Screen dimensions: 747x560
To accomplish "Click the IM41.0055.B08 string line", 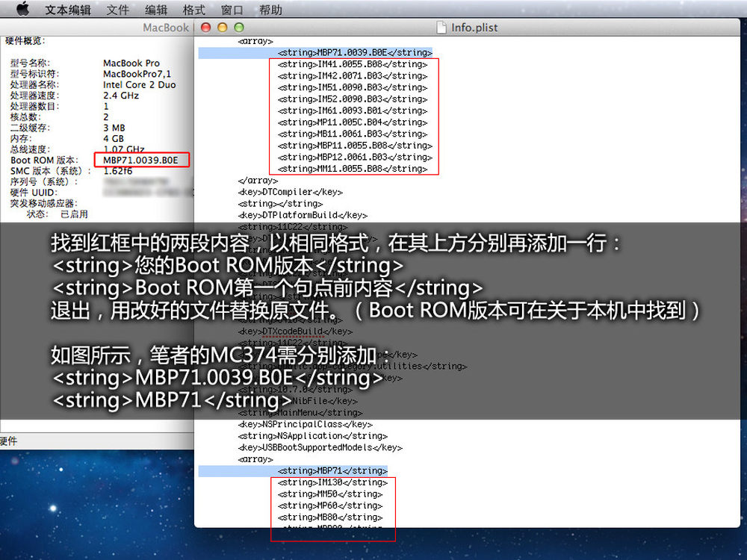I will (353, 64).
